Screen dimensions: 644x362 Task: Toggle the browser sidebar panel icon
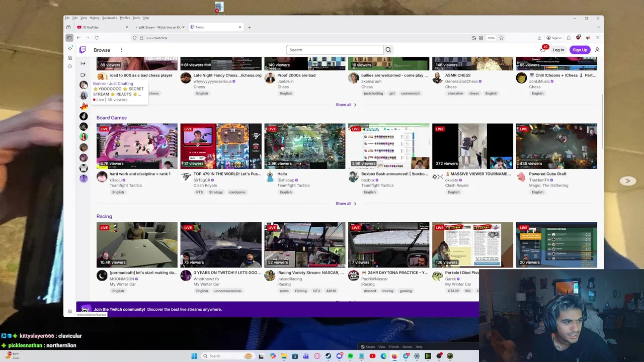click(x=69, y=38)
